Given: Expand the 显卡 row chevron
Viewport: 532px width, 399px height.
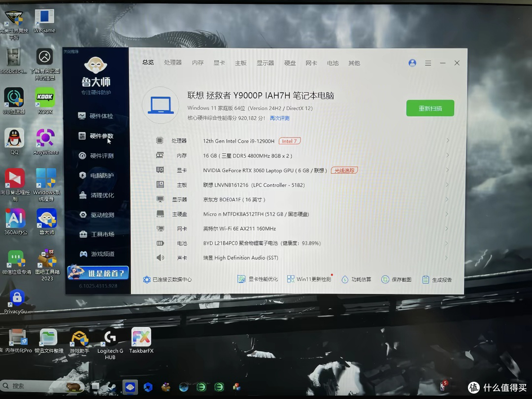Looking at the screenshot, I should pos(447,170).
